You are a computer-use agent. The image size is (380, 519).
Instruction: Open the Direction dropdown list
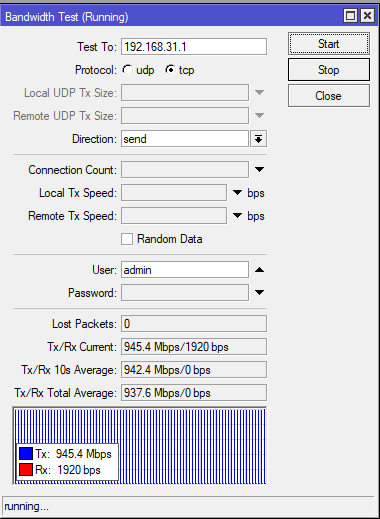(x=258, y=139)
